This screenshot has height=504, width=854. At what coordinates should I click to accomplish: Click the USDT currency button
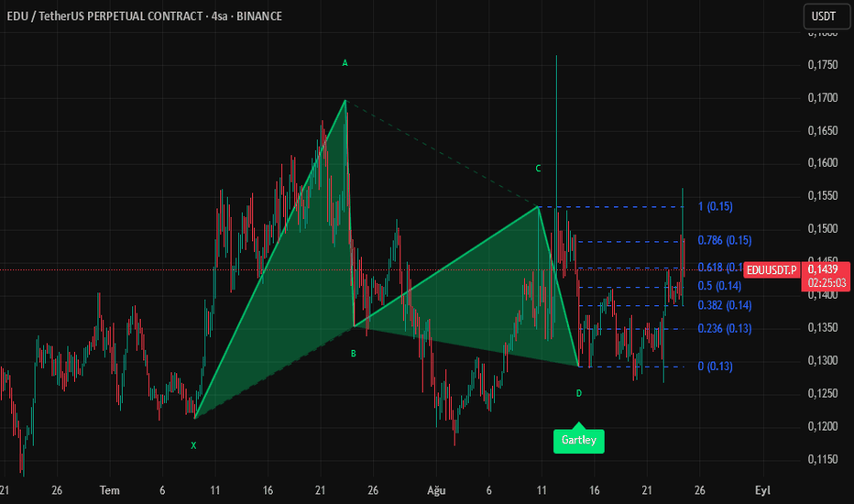[825, 16]
